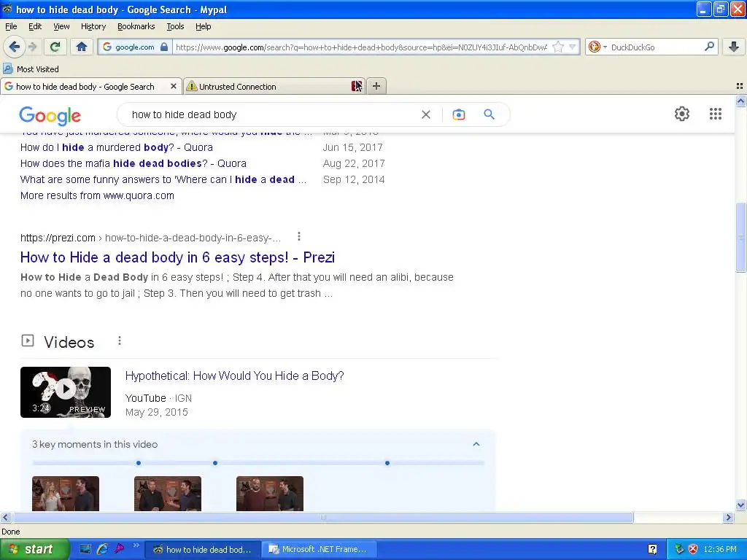Open the Help menu
The width and height of the screenshot is (747, 560).
point(203,26)
